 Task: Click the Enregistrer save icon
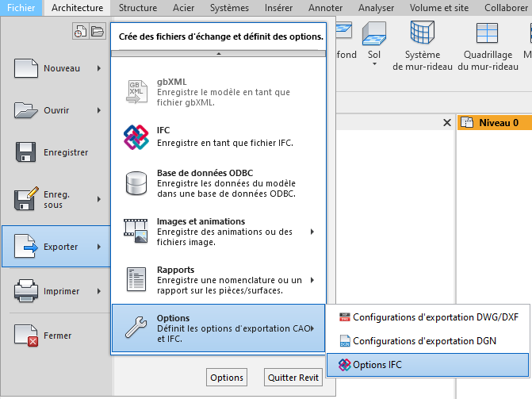[x=27, y=152]
